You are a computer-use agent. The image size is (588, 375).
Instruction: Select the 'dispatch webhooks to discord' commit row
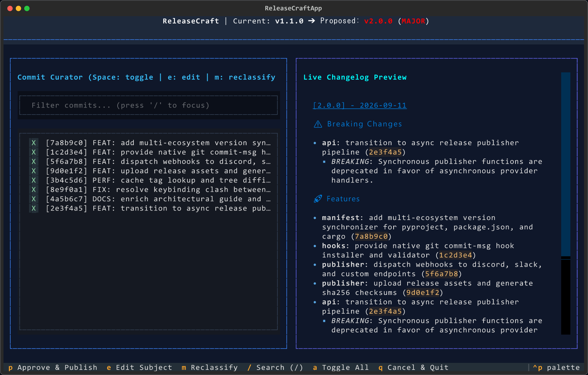[148, 162]
